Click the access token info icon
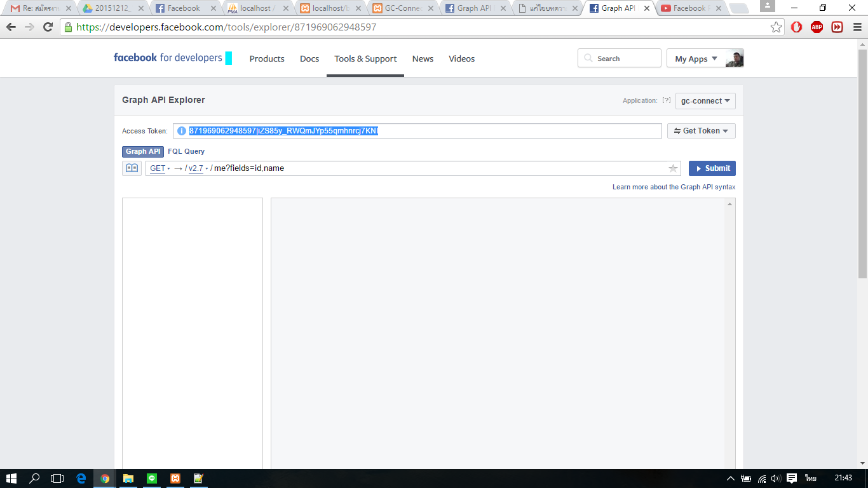Viewport: 868px width, 488px height. tap(182, 131)
